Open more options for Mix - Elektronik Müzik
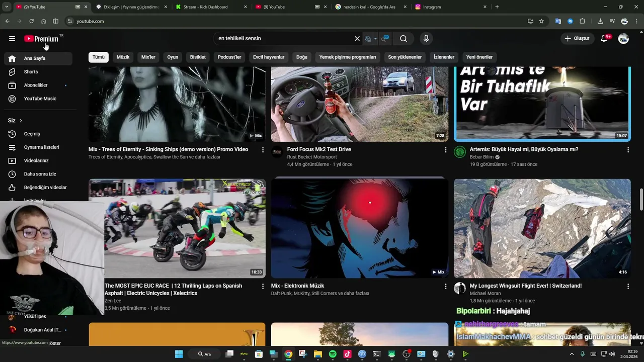Image resolution: width=644 pixels, height=362 pixels. (x=445, y=286)
